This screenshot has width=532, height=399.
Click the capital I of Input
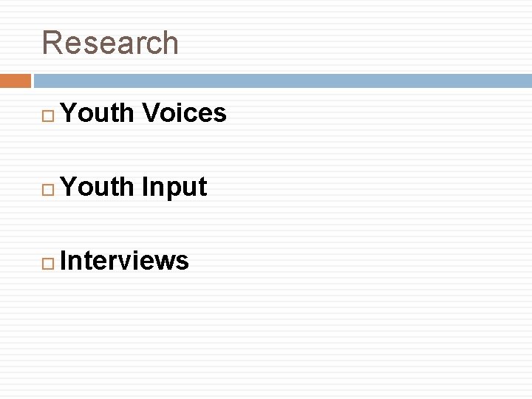tap(145, 187)
